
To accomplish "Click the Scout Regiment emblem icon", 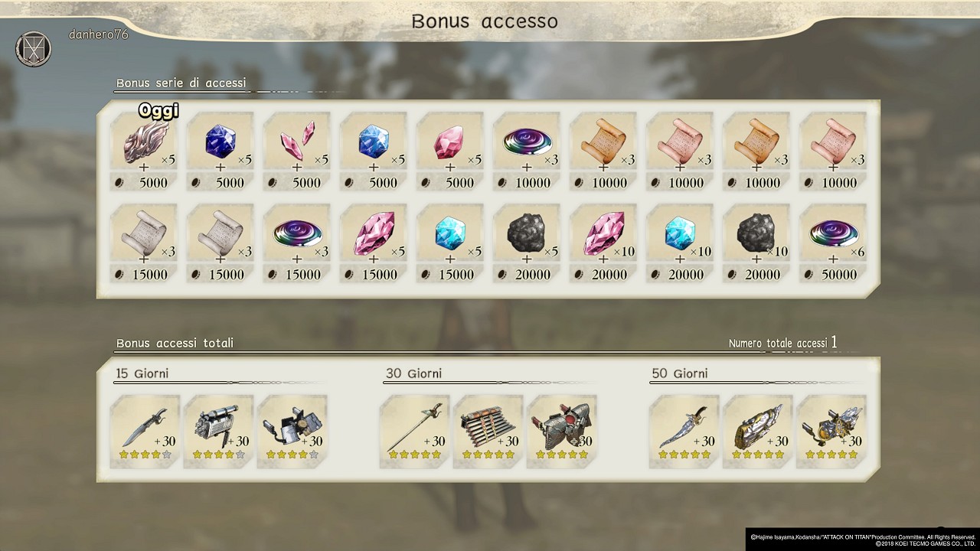I will 34,48.
